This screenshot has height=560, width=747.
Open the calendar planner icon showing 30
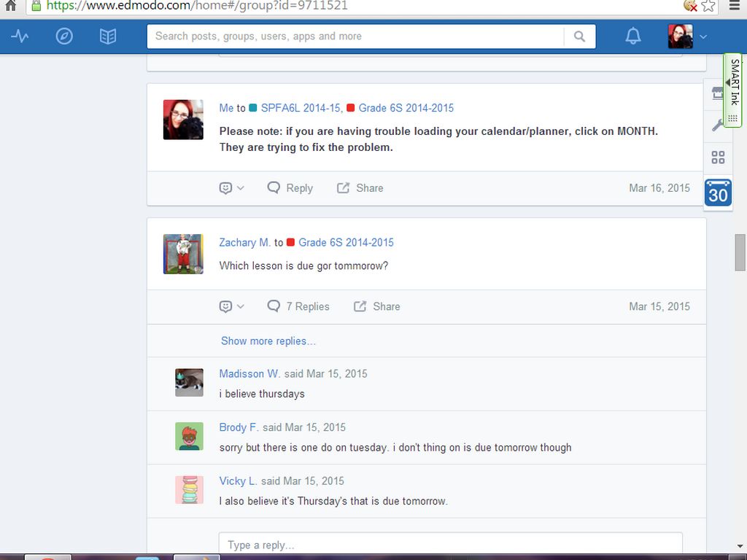tap(718, 192)
